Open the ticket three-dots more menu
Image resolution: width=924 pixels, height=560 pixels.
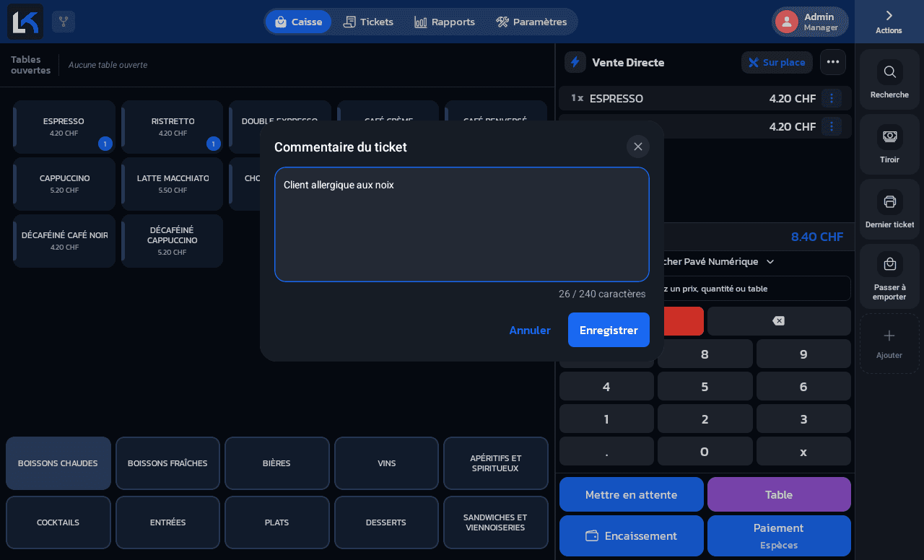coord(833,62)
